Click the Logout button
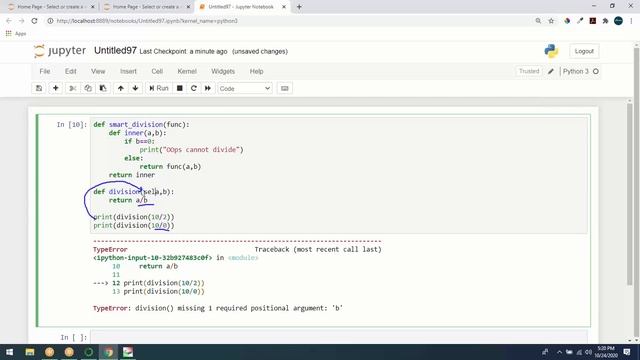This screenshot has height=360, width=640. [584, 51]
